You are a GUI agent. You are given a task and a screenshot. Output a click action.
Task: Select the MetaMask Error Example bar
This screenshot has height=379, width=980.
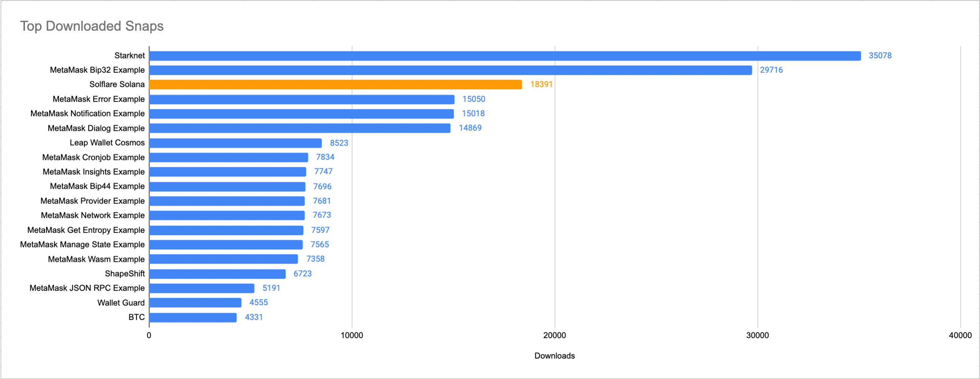[302, 99]
